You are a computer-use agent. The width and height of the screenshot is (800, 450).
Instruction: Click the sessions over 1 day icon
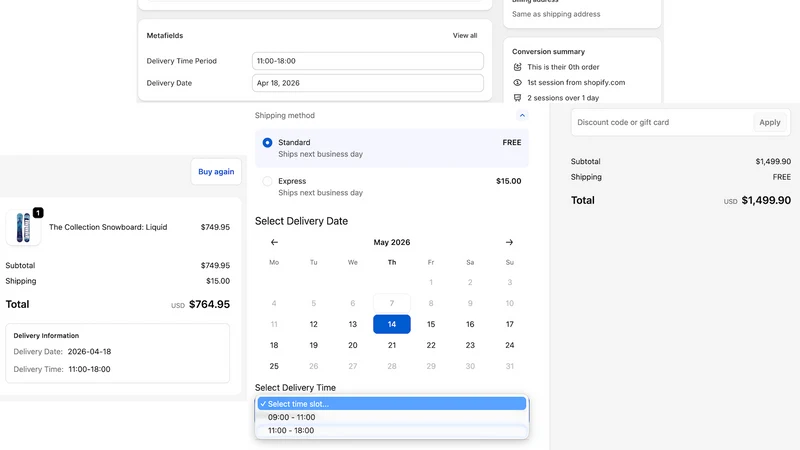517,97
